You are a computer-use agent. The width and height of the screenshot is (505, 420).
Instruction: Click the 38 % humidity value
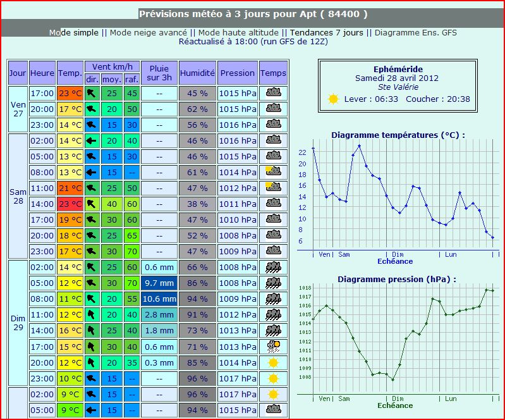tap(197, 204)
